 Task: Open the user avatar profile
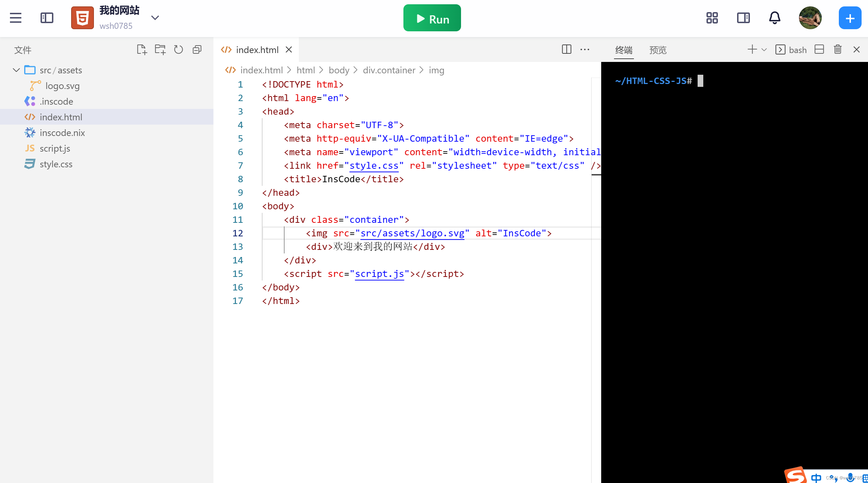point(810,18)
